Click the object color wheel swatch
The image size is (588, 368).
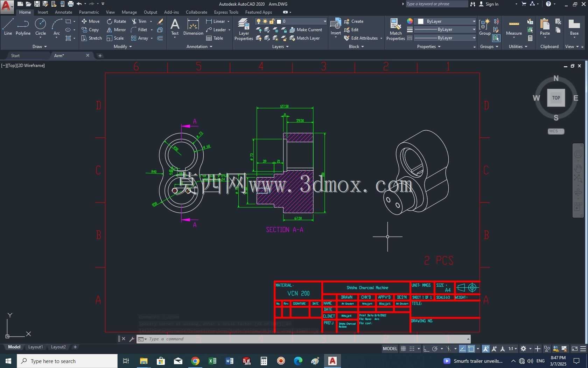(409, 21)
